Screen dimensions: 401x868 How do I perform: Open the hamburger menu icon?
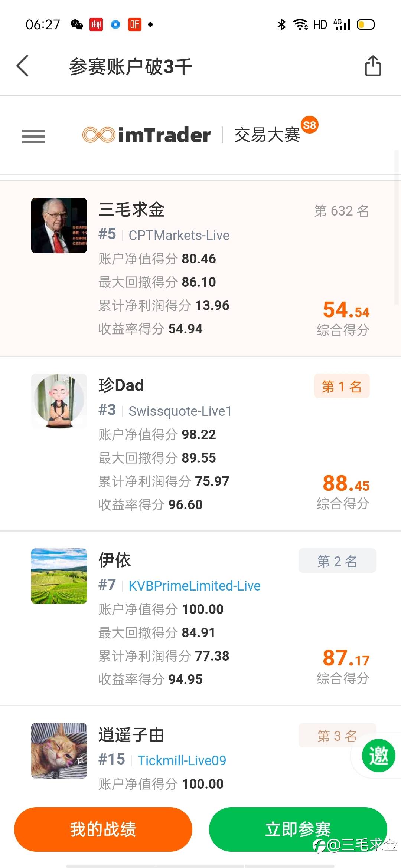point(33,136)
